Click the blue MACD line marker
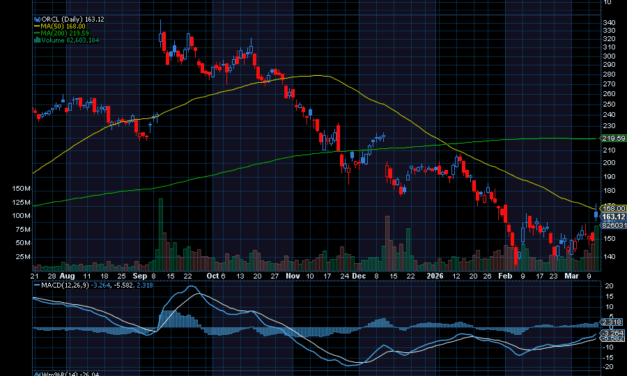The image size is (627, 376). (x=37, y=285)
